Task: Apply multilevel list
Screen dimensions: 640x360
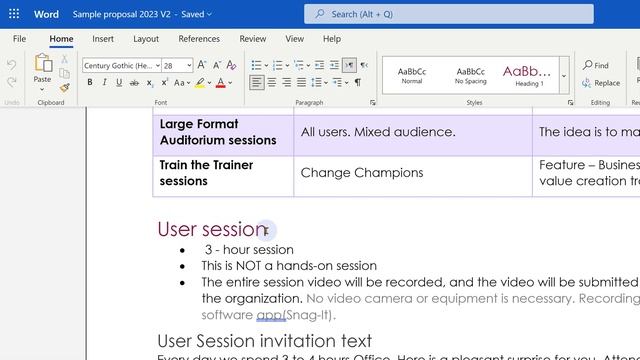Action: coord(299,65)
